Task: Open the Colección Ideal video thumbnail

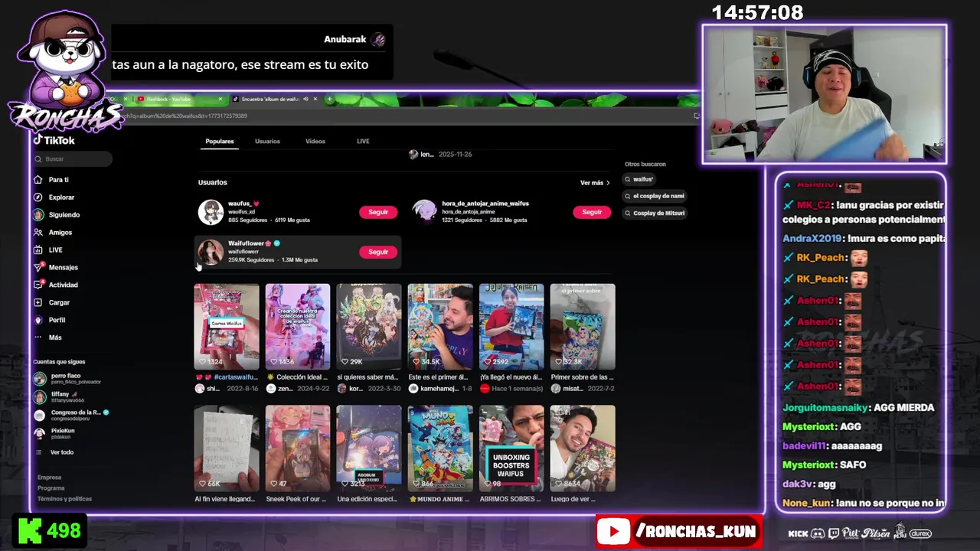Action: pyautogui.click(x=298, y=327)
